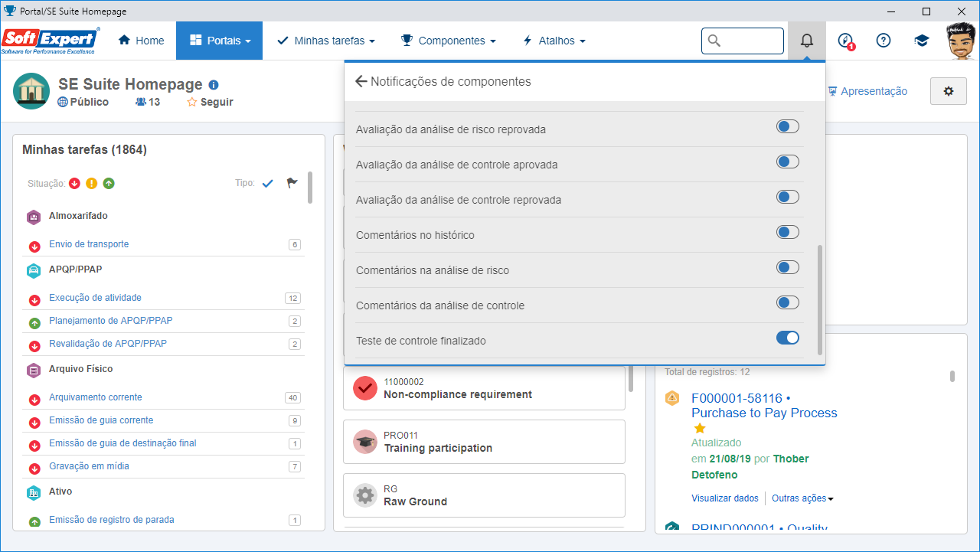Click the user avatar picture
Image resolution: width=980 pixels, height=552 pixels.
point(960,41)
